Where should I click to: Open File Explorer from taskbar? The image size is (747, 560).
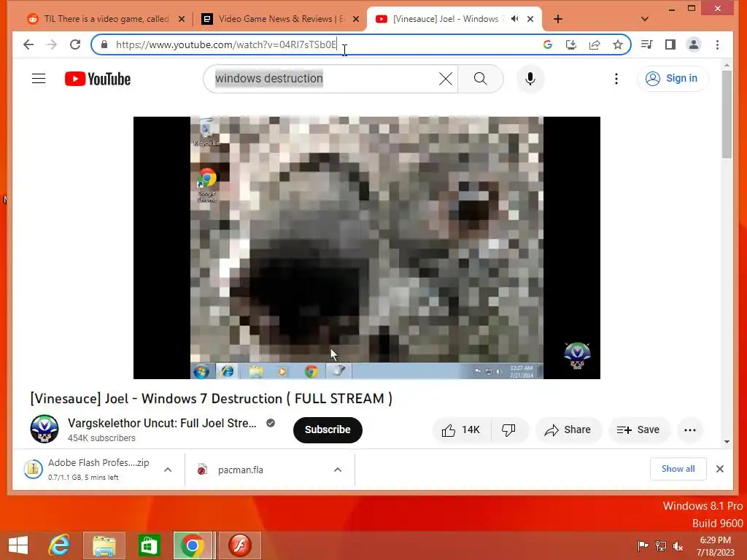pyautogui.click(x=104, y=545)
